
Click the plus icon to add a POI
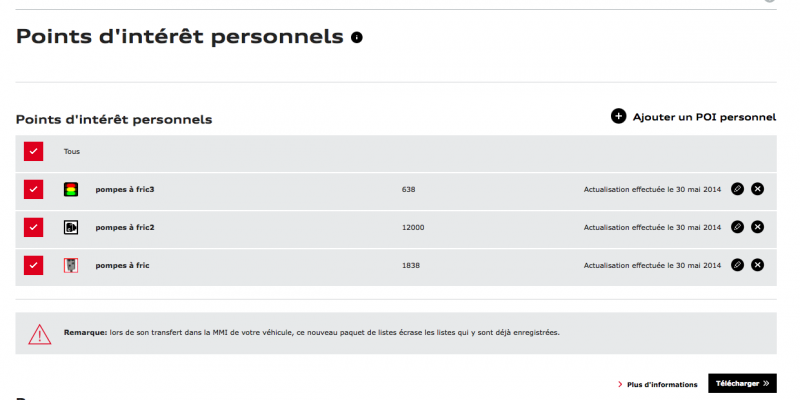(618, 117)
